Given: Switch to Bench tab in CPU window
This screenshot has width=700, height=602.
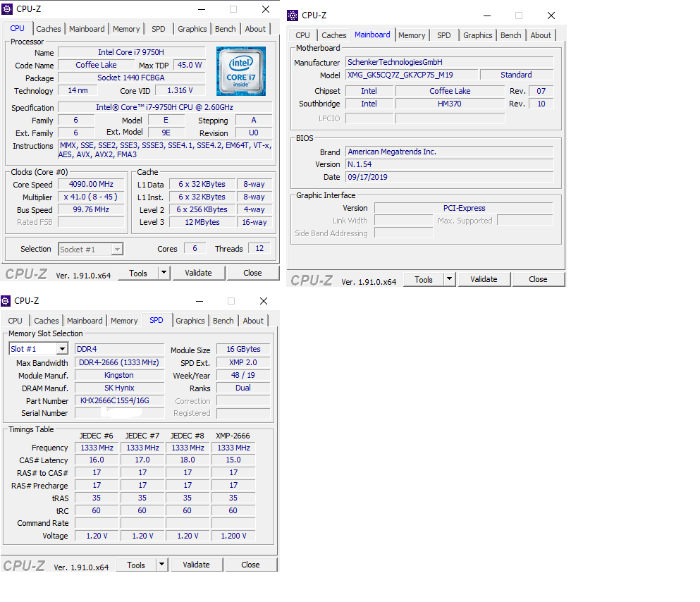Looking at the screenshot, I should click(226, 29).
